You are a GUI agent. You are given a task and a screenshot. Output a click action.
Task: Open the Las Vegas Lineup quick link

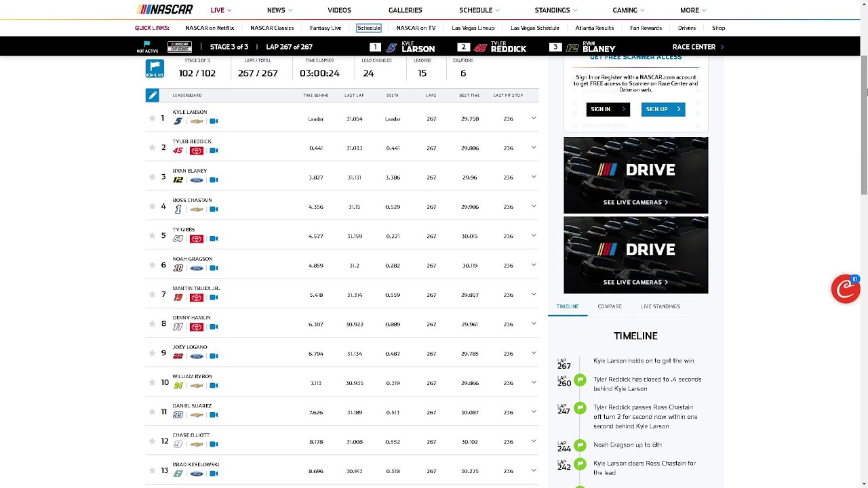click(x=473, y=28)
